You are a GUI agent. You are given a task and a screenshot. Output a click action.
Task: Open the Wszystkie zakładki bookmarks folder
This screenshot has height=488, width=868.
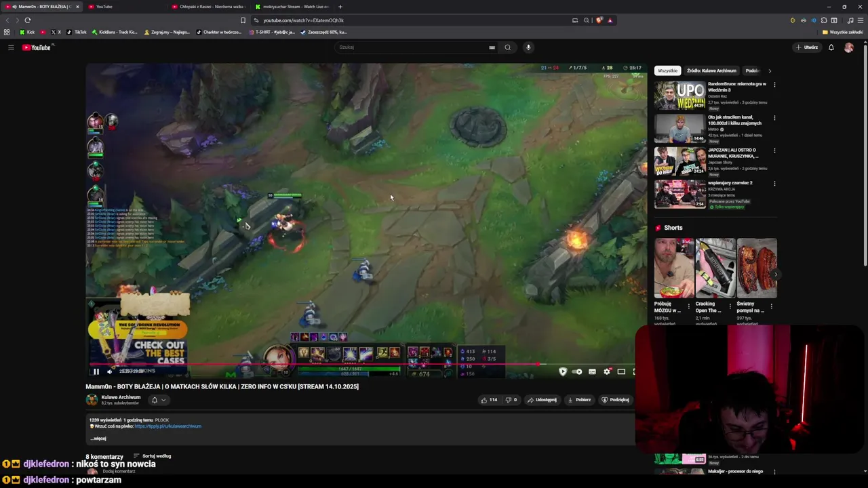[x=843, y=32]
